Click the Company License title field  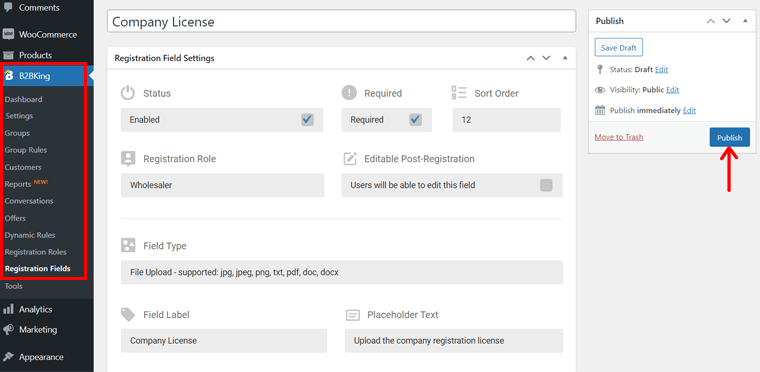[341, 21]
